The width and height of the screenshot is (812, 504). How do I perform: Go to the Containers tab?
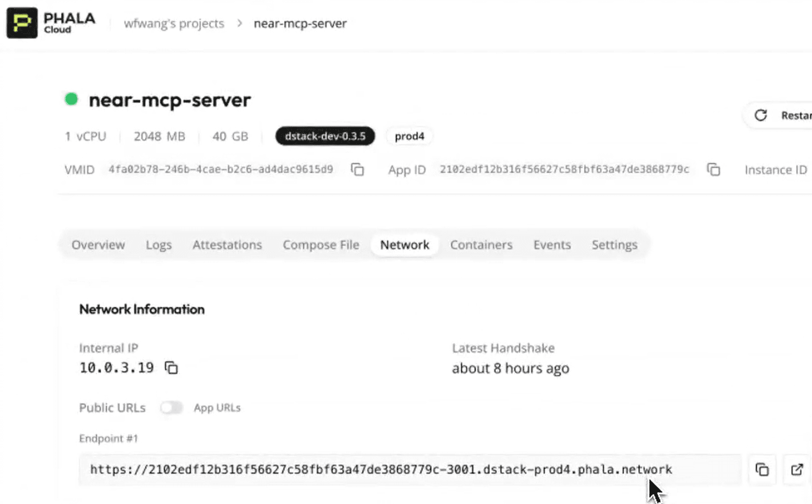[x=481, y=245]
